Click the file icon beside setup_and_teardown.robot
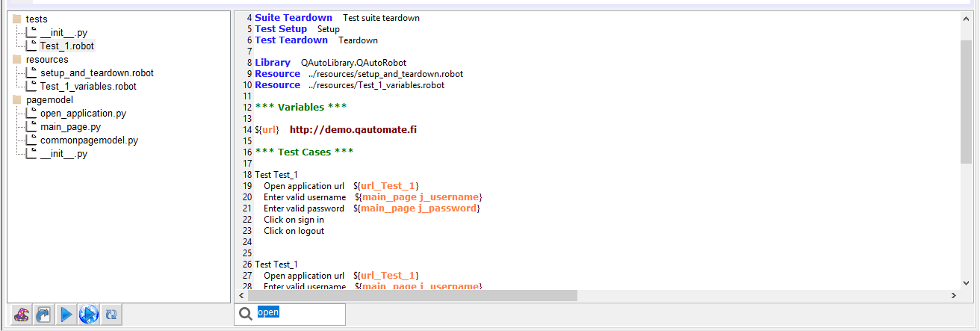Image resolution: width=980 pixels, height=331 pixels. (31, 72)
